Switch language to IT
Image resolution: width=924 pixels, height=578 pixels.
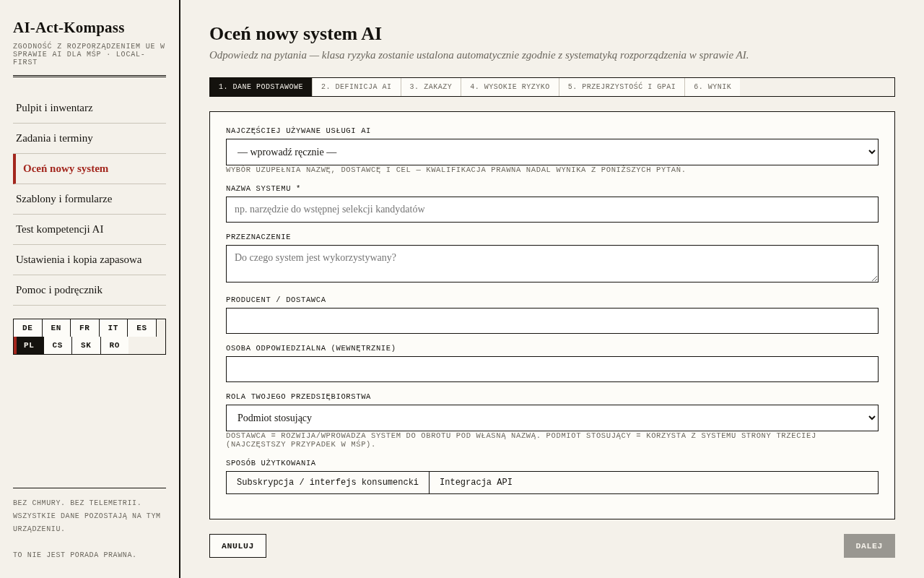click(x=113, y=328)
